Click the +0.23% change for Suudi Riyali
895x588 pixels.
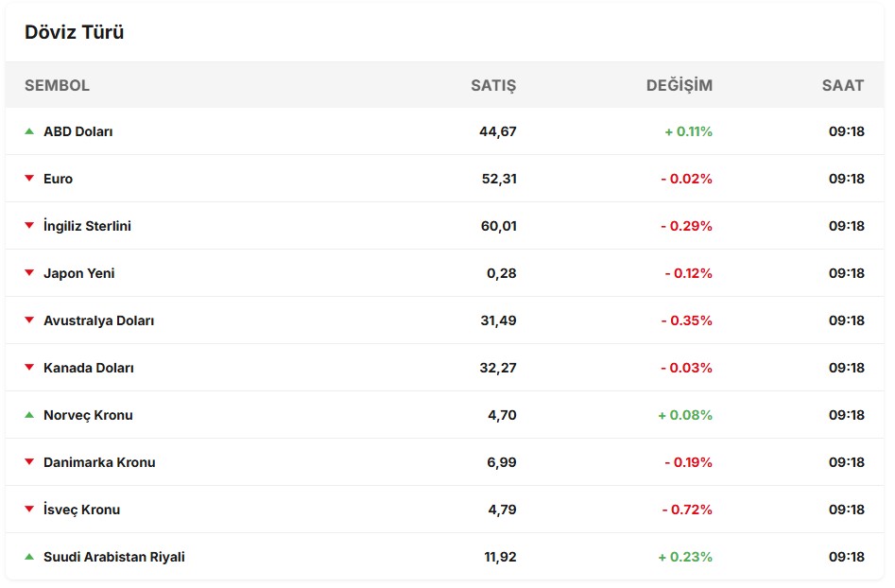click(x=685, y=557)
